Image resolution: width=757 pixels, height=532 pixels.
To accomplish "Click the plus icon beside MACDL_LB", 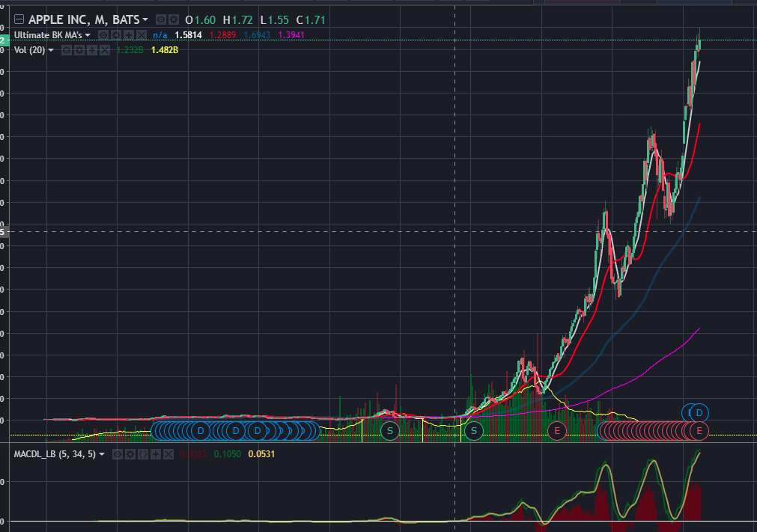I will tap(156, 454).
